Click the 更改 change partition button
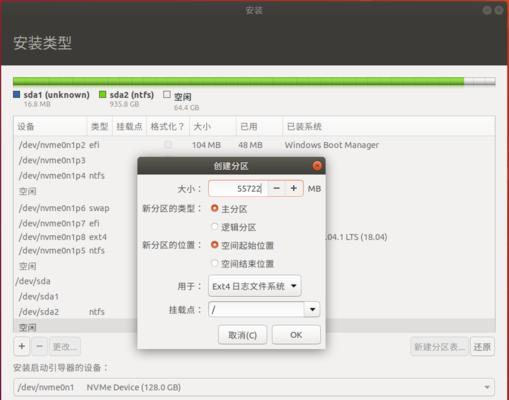 pyautogui.click(x=65, y=347)
